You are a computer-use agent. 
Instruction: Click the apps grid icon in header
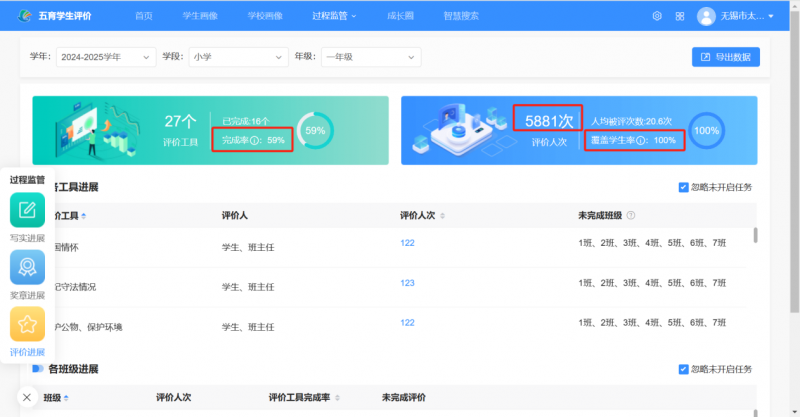(x=680, y=16)
